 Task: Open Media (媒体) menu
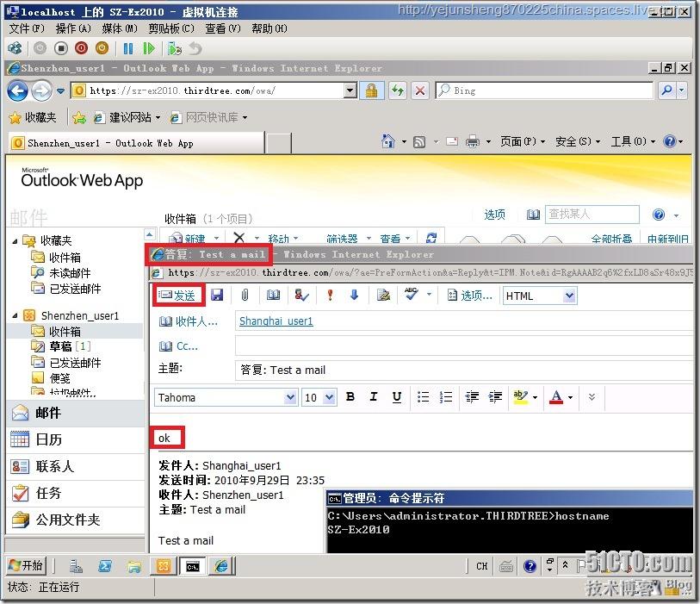coord(120,28)
